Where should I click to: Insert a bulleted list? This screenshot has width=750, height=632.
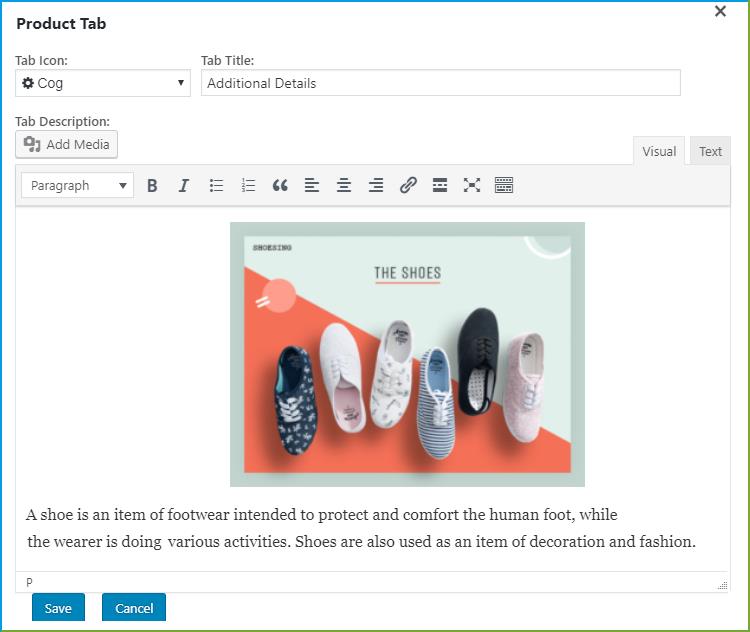pyautogui.click(x=216, y=185)
